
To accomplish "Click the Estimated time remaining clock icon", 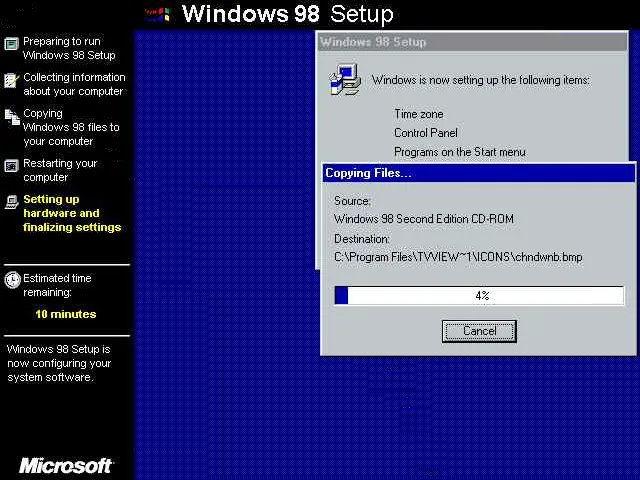I will pos(12,280).
